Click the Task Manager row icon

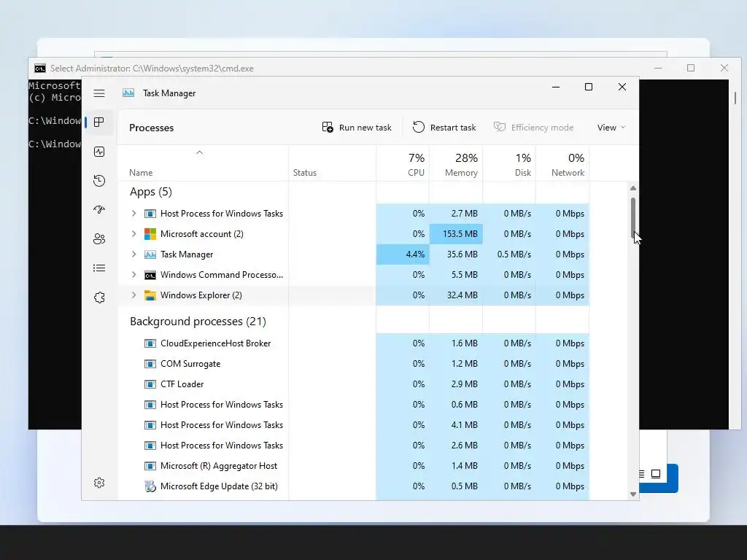(150, 254)
